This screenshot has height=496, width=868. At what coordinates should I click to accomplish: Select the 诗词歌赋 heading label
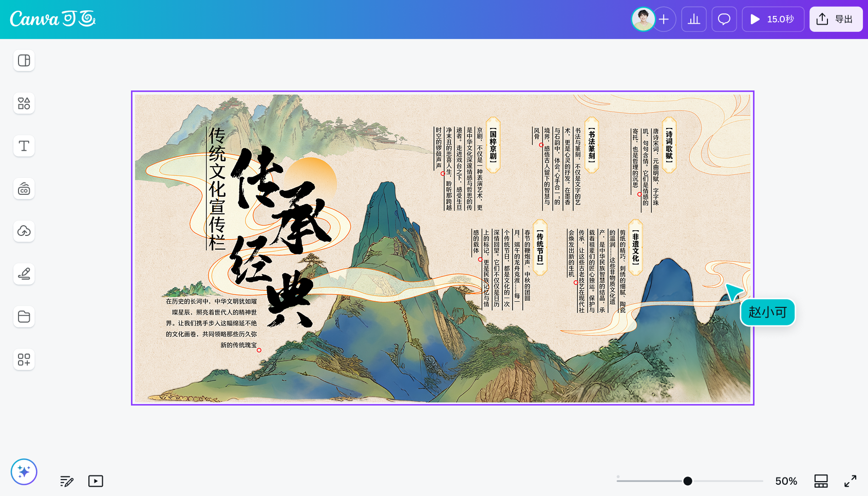669,146
